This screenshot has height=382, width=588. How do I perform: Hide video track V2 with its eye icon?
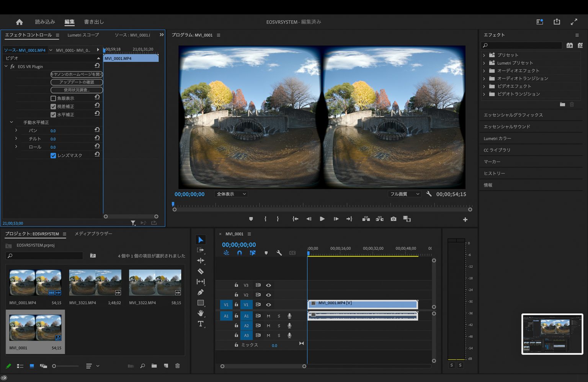pos(268,295)
